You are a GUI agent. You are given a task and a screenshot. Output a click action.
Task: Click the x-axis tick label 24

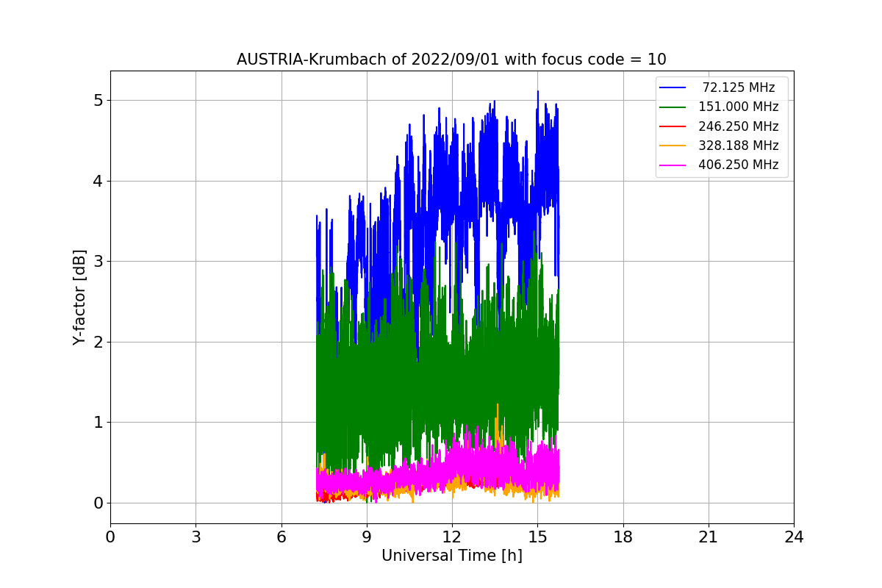click(x=794, y=537)
